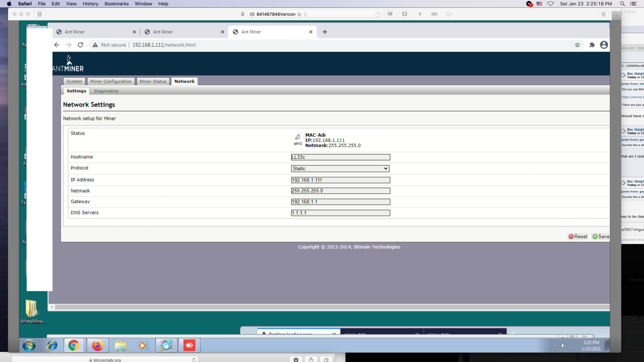The image size is (644, 362).
Task: Open Internet Explorer from taskbar
Action: pyautogui.click(x=52, y=346)
